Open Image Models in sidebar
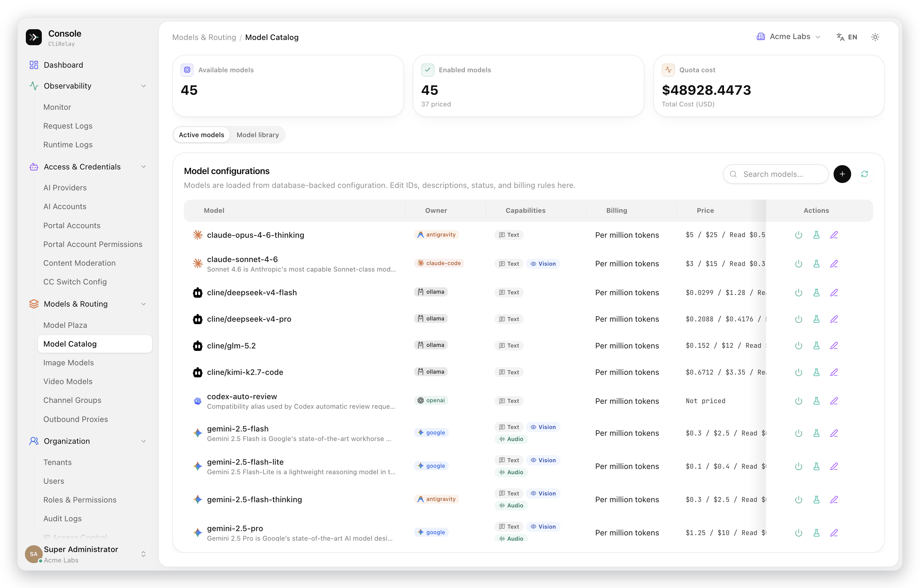 coord(68,363)
